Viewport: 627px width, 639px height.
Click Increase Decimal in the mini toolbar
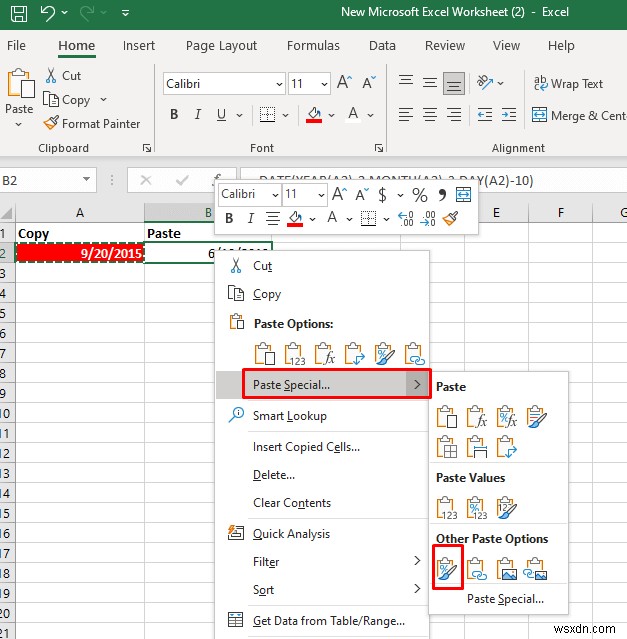(x=406, y=219)
